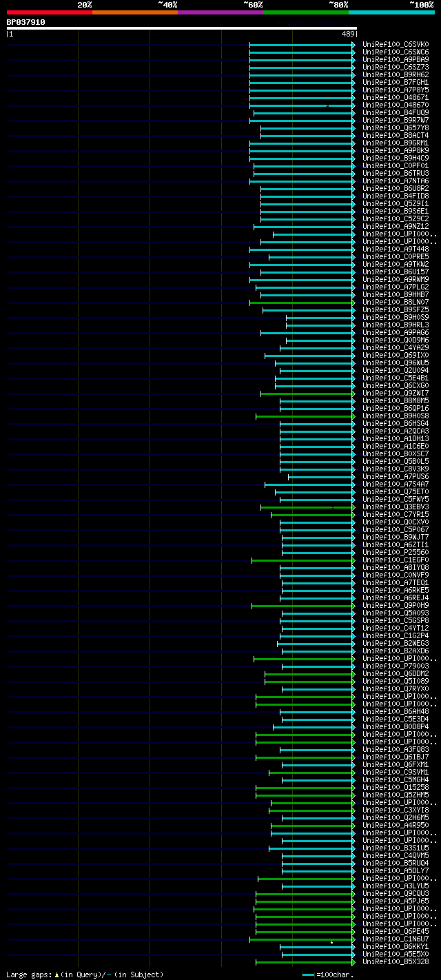Open hit UniRef100_Q9CQU3

pos(396,893)
